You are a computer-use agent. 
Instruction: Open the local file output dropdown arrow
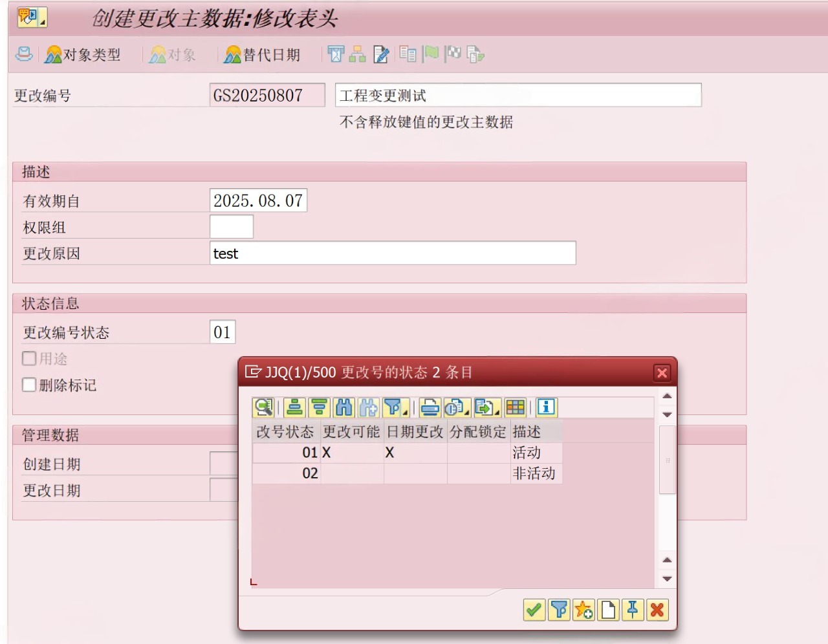click(x=497, y=411)
